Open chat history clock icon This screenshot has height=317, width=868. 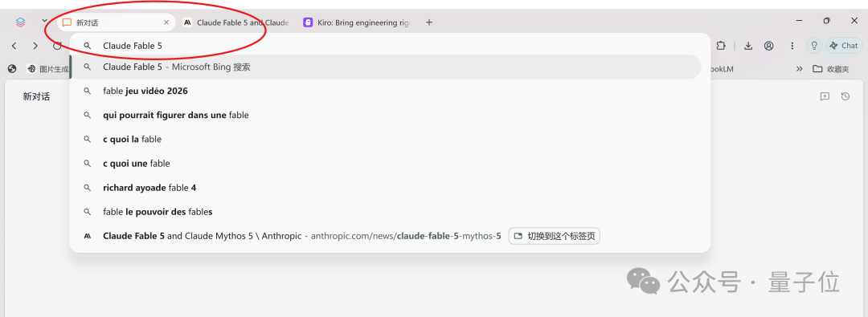point(845,97)
